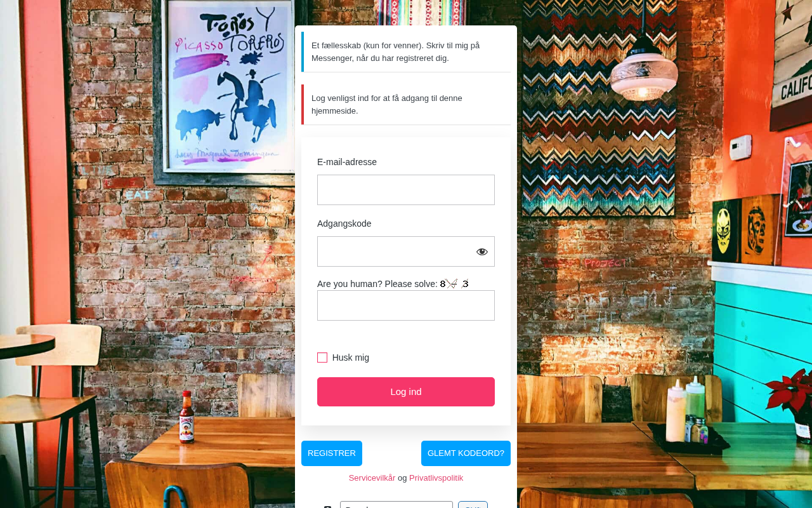Tick the Husk mig checkbox
The image size is (812, 508).
(x=322, y=358)
